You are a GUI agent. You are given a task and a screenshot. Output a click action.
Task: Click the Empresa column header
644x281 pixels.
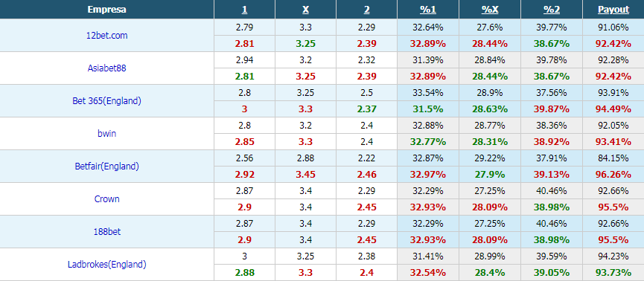(106, 10)
